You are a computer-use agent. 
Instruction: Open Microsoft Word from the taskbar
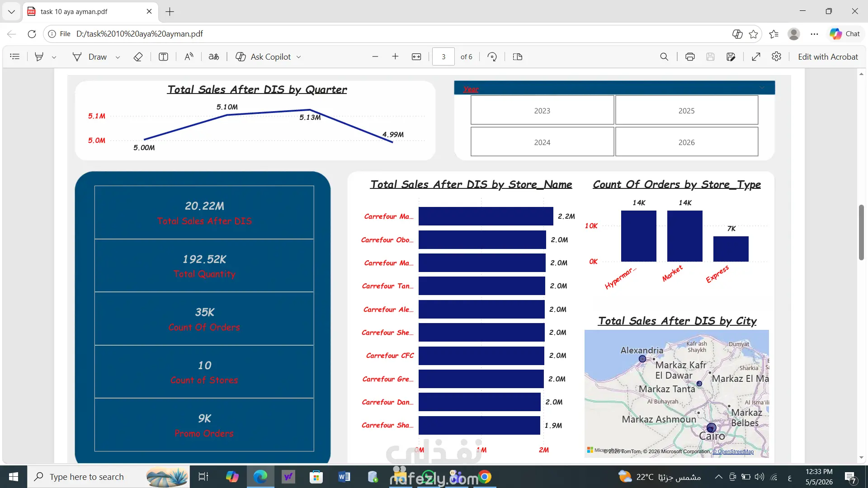344,477
